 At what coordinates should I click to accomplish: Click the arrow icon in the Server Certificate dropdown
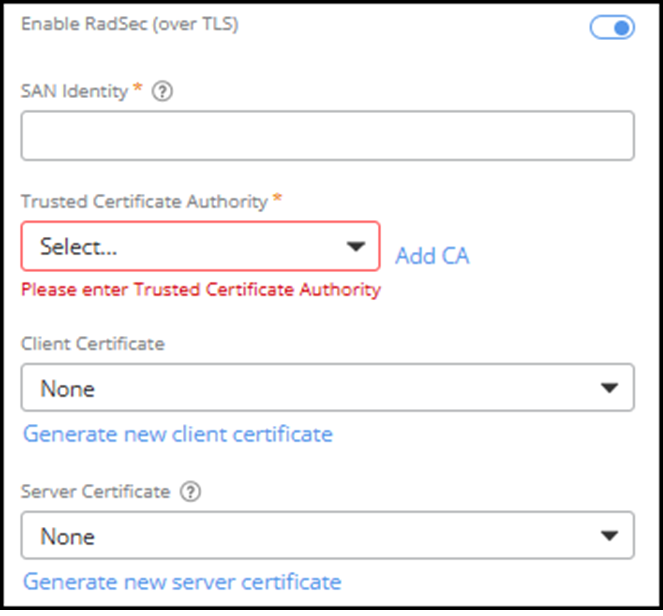click(610, 536)
